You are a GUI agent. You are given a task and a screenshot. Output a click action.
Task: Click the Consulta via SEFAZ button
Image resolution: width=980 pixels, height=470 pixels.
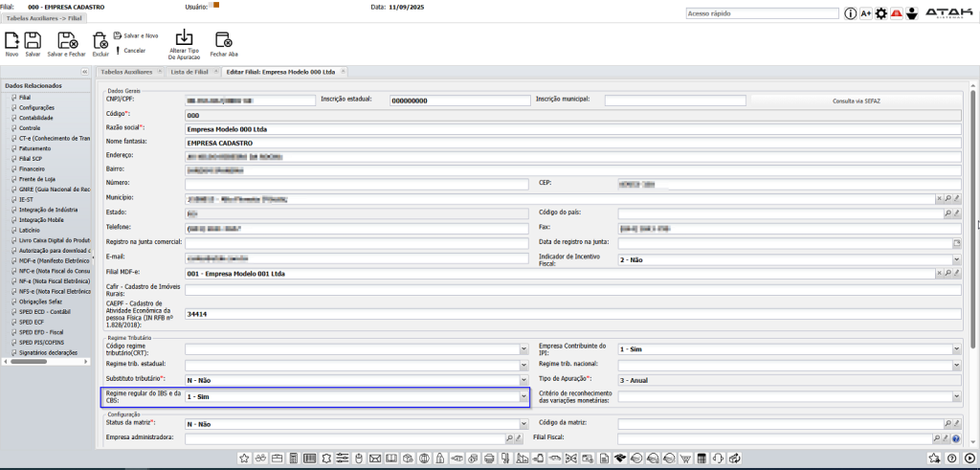858,100
